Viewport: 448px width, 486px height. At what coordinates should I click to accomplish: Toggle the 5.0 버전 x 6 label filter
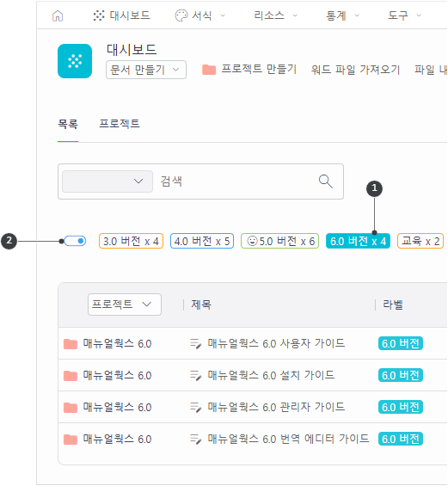point(279,241)
